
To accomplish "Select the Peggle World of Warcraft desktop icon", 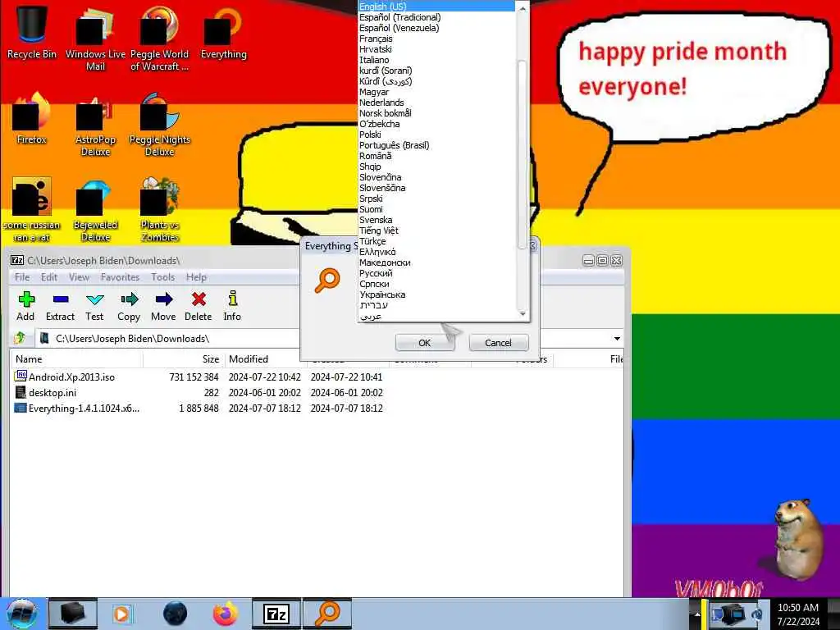I will click(x=160, y=39).
